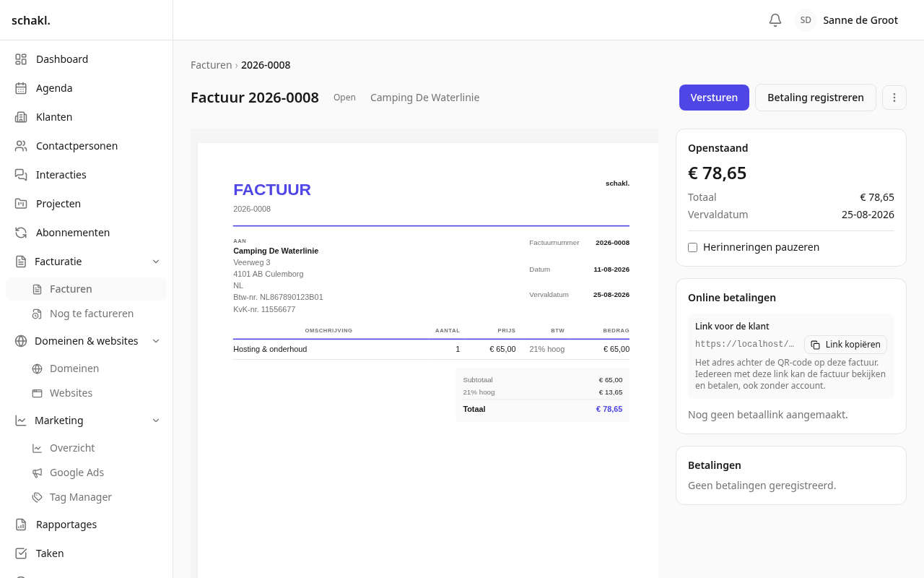This screenshot has width=924, height=578.
Task: Open Interacties in the sidebar
Action: [x=86, y=175]
